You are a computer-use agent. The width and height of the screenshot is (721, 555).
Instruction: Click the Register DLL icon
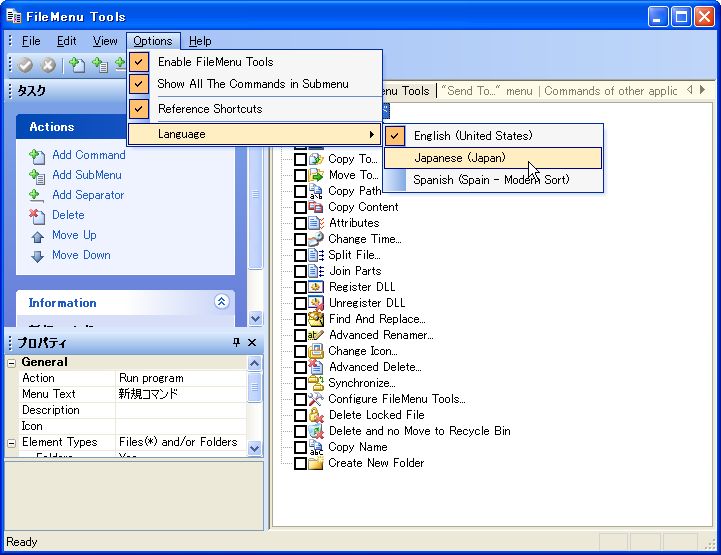click(x=316, y=287)
